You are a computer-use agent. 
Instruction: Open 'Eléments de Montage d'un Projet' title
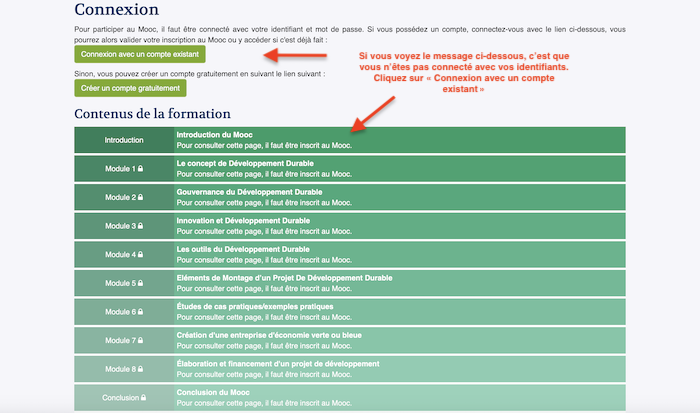point(284,278)
